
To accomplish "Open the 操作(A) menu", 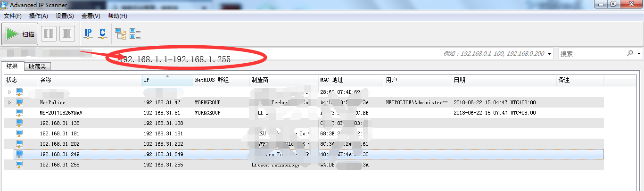I will pyautogui.click(x=39, y=16).
